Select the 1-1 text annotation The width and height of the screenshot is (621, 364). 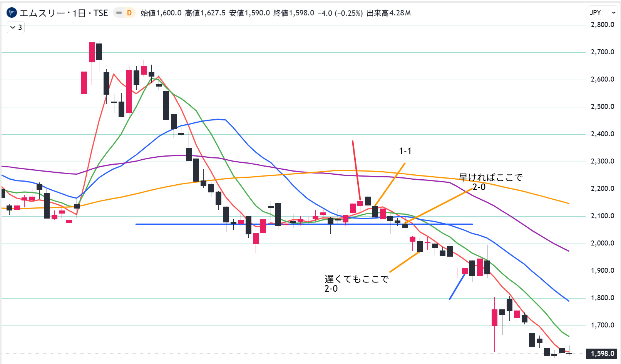point(405,151)
